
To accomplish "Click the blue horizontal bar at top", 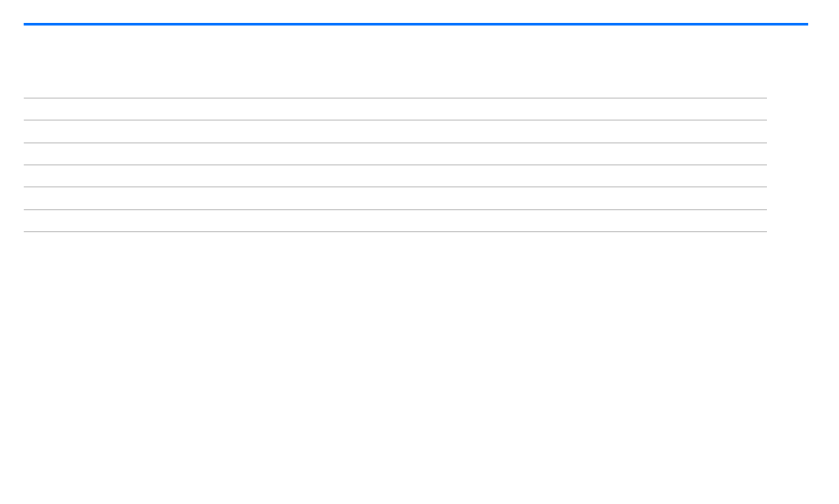I will pyautogui.click(x=415, y=24).
